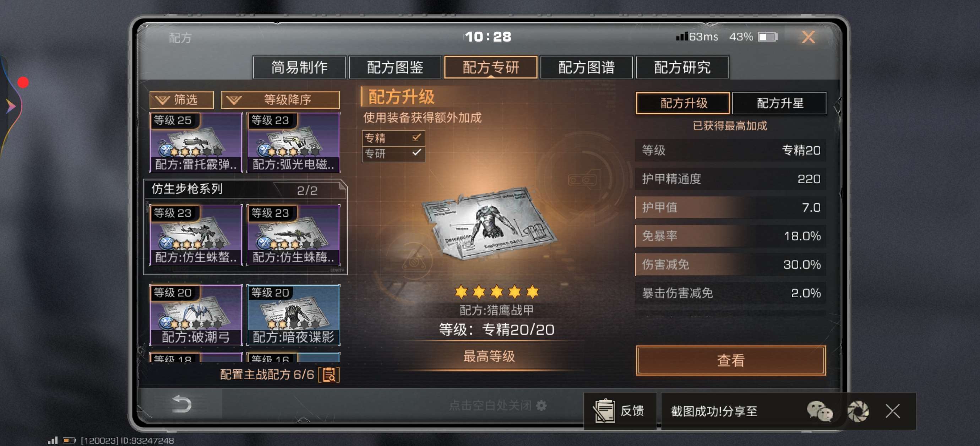
Task: Select the 配方升级 button
Action: coord(683,103)
